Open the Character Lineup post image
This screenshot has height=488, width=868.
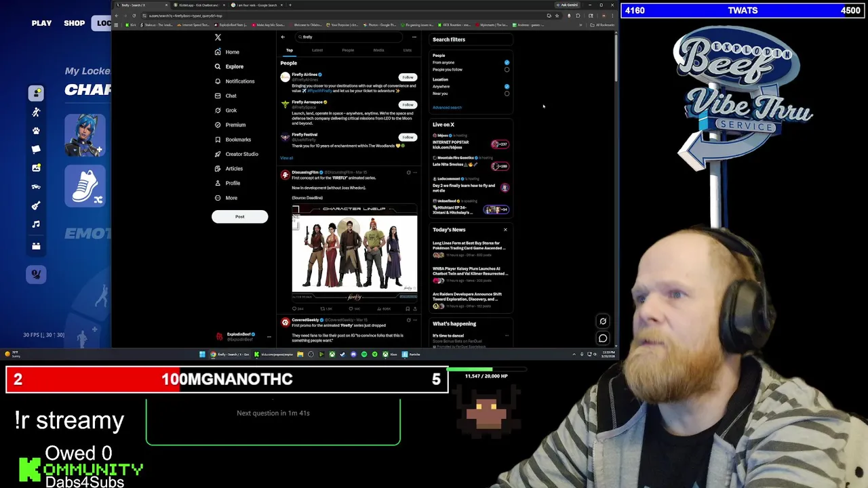point(355,252)
